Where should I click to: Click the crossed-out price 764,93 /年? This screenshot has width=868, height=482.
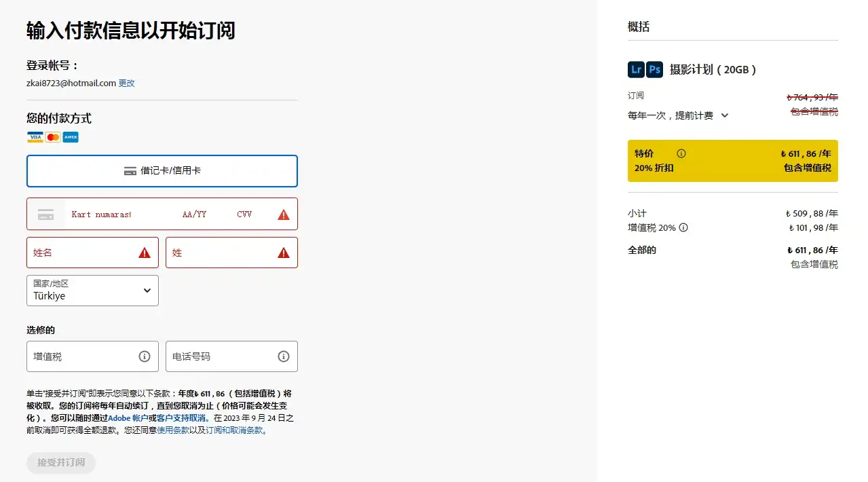pos(812,97)
